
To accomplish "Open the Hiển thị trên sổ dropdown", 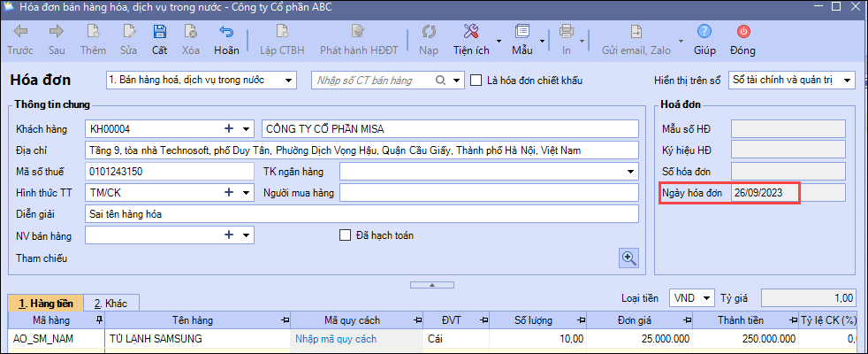I will point(848,81).
